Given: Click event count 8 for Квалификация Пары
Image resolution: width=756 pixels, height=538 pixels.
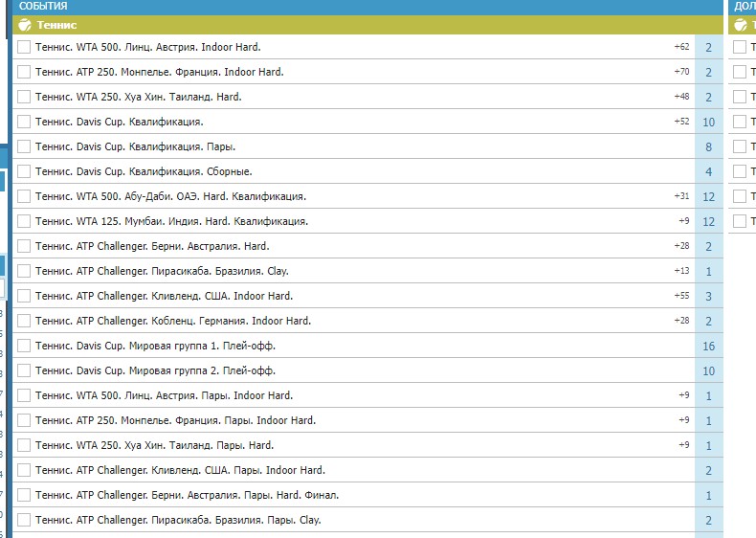Looking at the screenshot, I should tap(709, 146).
